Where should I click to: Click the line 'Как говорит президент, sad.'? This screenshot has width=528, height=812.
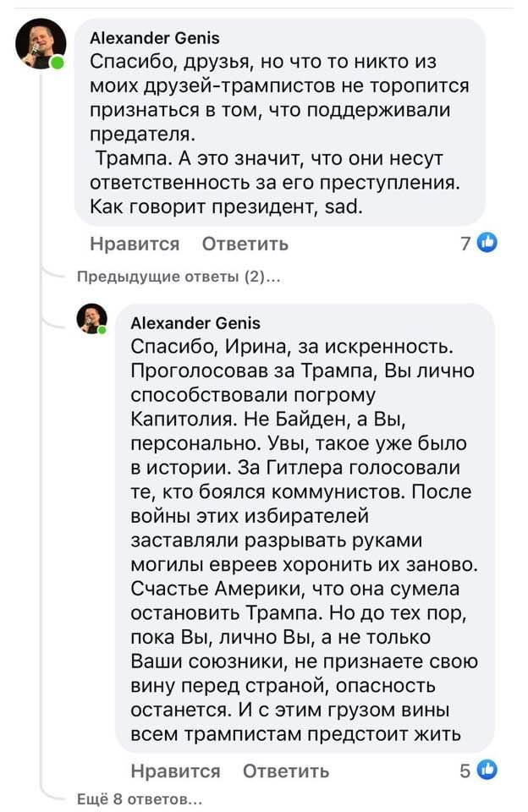[226, 206]
